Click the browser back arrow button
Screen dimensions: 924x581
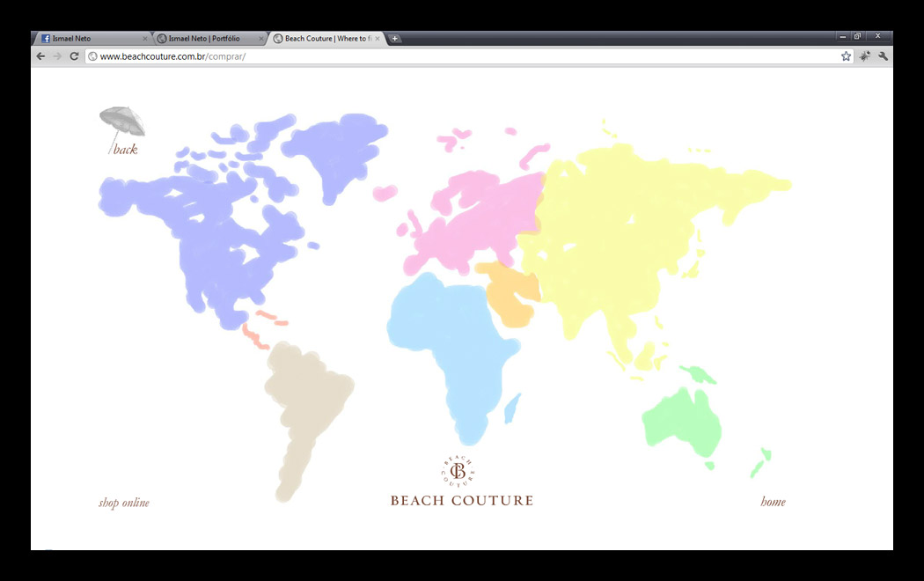pos(40,56)
